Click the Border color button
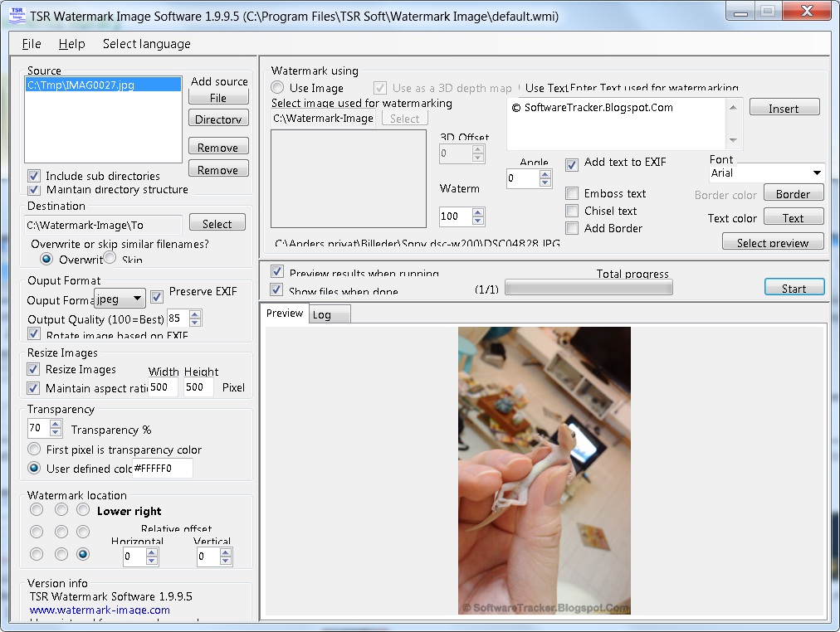The image size is (840, 632). click(x=794, y=193)
